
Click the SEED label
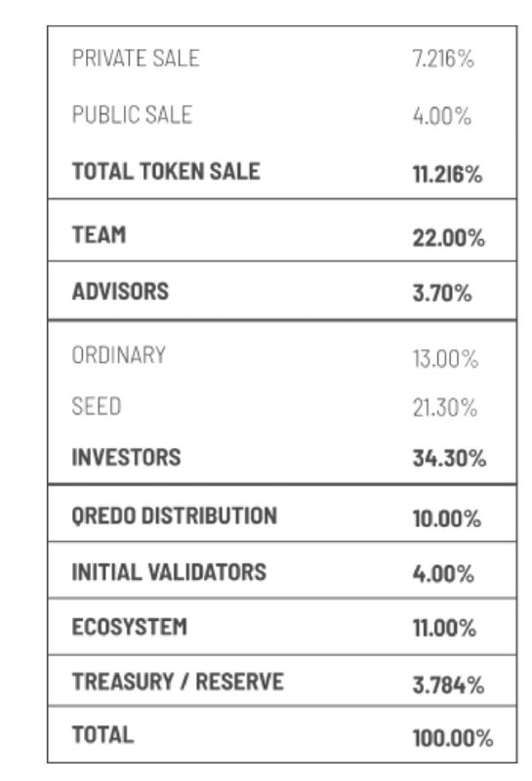pos(96,406)
